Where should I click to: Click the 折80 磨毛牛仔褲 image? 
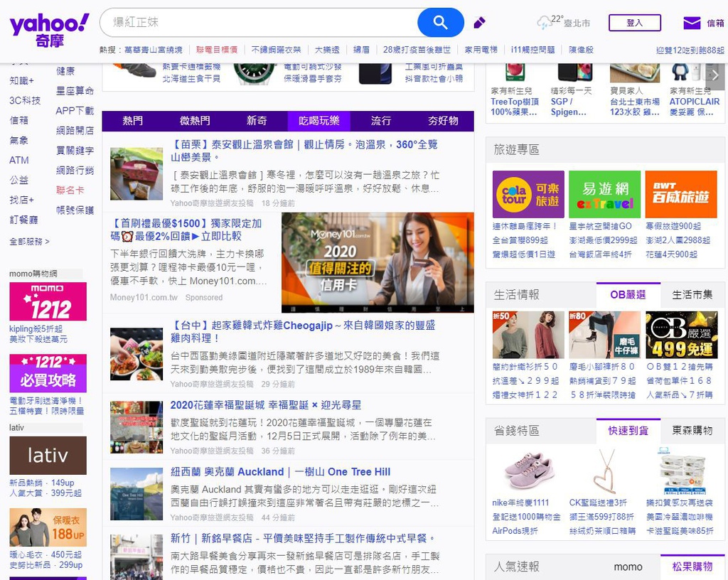604,335
